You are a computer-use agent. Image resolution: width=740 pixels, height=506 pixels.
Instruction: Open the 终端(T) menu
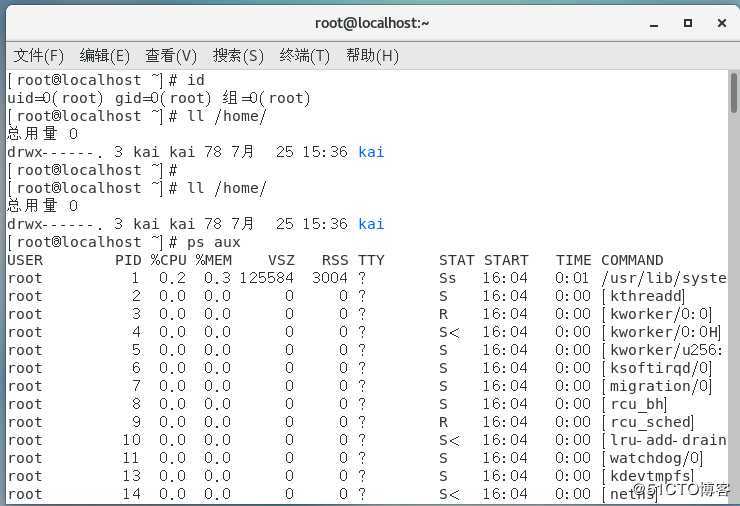point(304,56)
